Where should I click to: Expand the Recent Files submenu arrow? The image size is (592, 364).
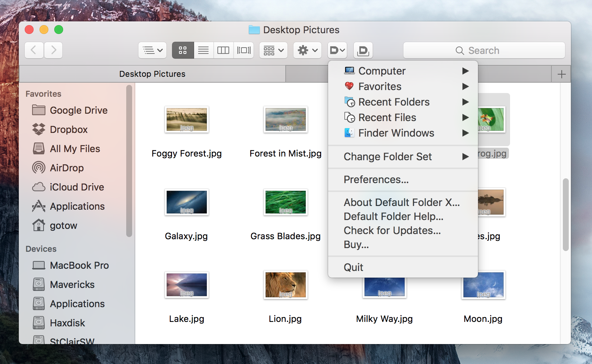click(465, 117)
